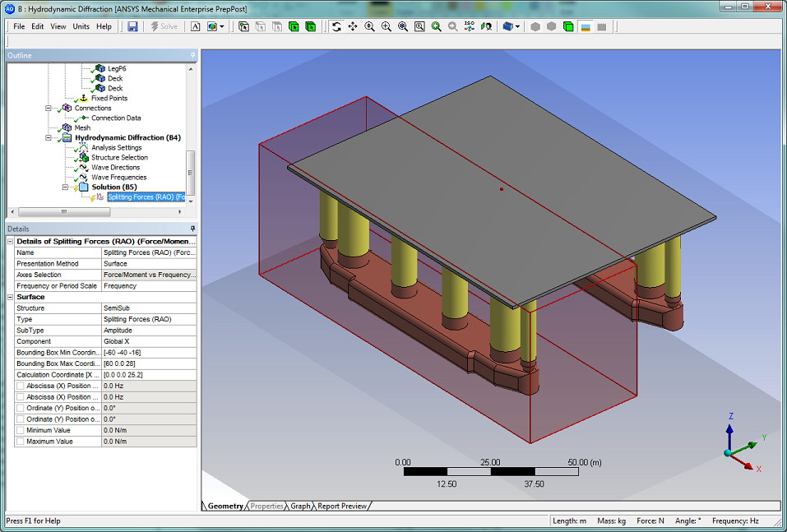
Task: Tick the first Abscissa (X) Position checkbox
Action: click(21, 386)
